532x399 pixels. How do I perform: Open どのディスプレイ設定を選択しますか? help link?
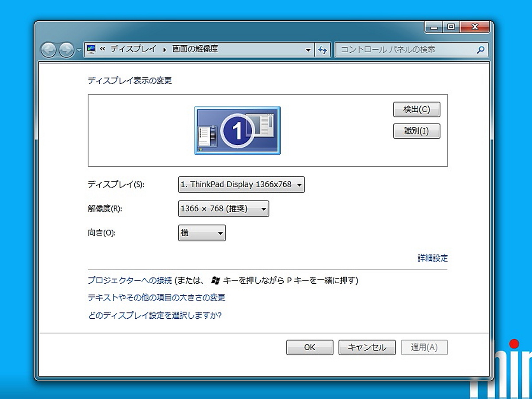pyautogui.click(x=155, y=316)
